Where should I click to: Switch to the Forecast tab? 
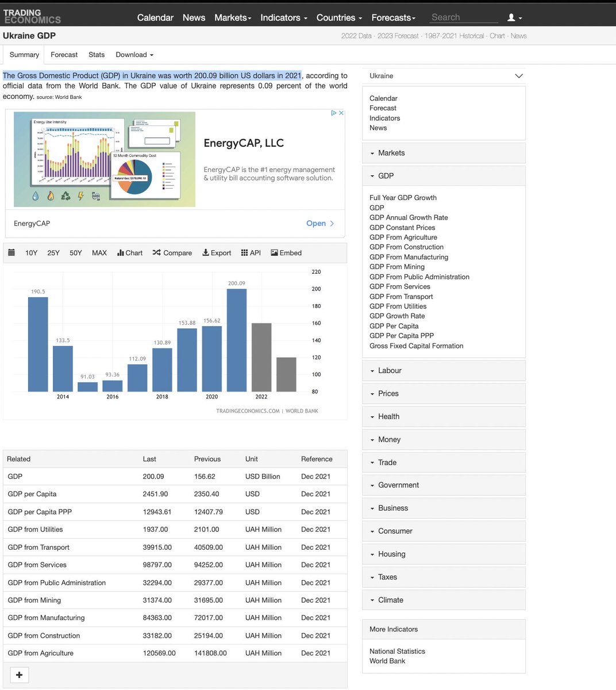tap(64, 55)
